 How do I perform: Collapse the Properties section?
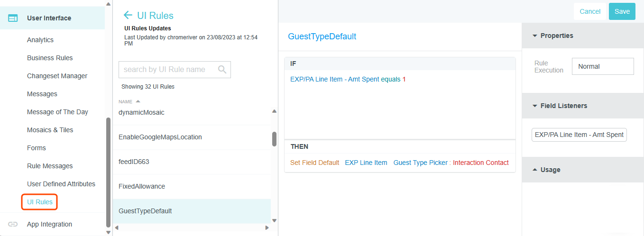click(535, 36)
